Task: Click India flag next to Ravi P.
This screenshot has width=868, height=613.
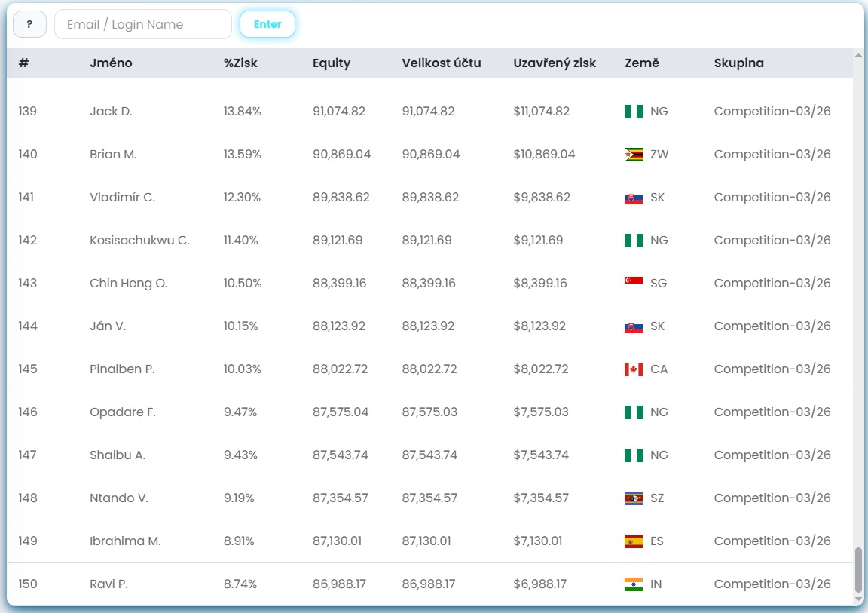Action: pos(633,584)
